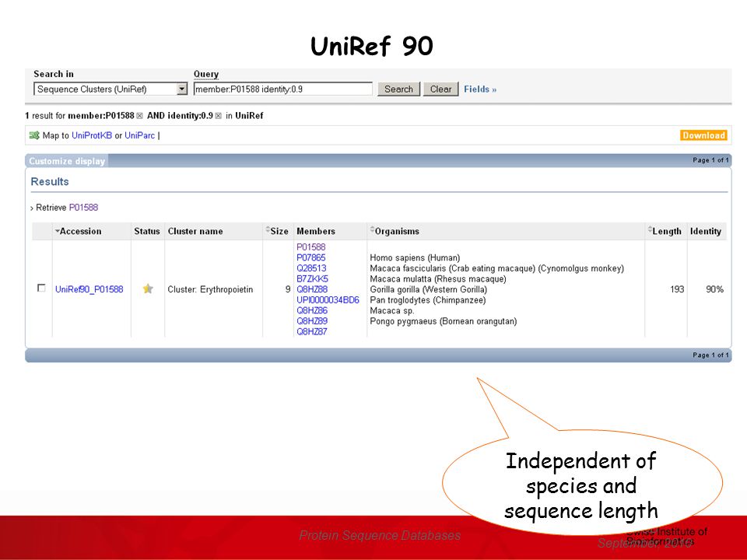Select Macaca mulatta (Rhesus macaque) text
The width and height of the screenshot is (747, 560).
[438, 278]
